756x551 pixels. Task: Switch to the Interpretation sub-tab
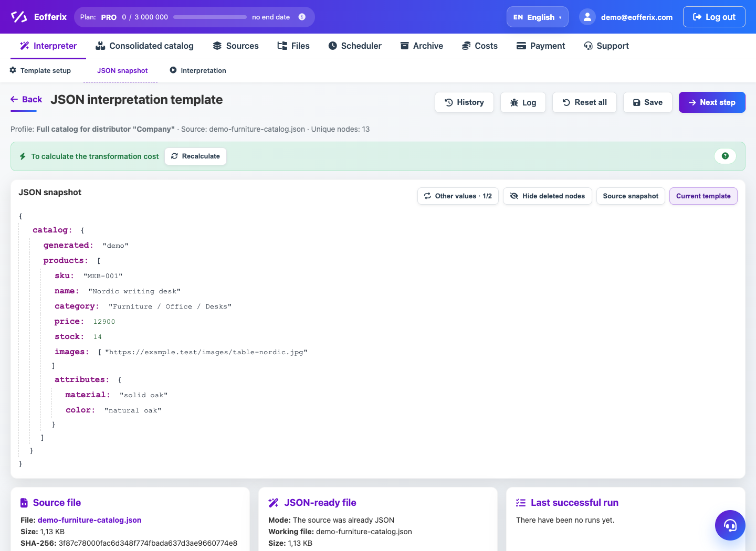coord(198,70)
